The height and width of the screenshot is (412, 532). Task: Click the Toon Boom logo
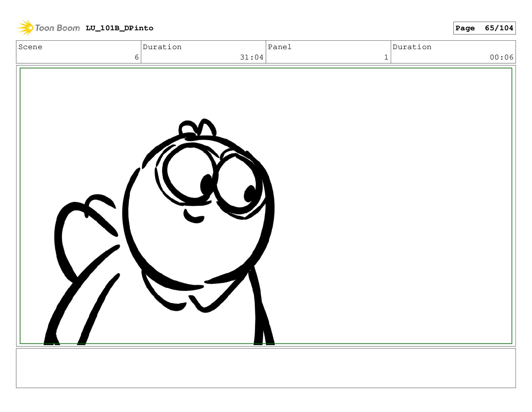pyautogui.click(x=48, y=28)
